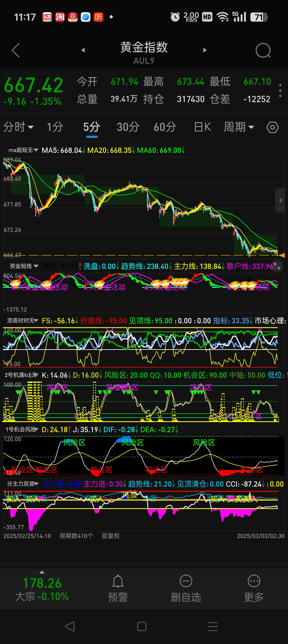Tap the DIF: -0.28 reading
This screenshot has width=288, height=644.
click(x=119, y=430)
